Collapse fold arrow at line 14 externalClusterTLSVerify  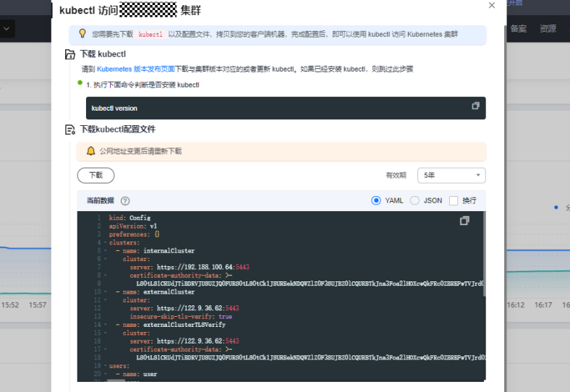coord(106,325)
